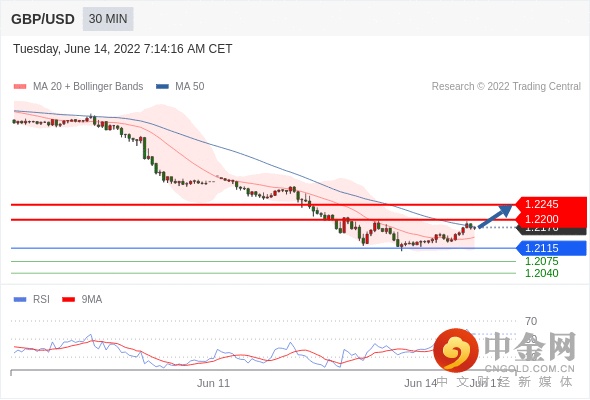Viewport: 590px width, 400px height.
Task: Click the pink MA 20 legend swatch
Action: pos(20,87)
